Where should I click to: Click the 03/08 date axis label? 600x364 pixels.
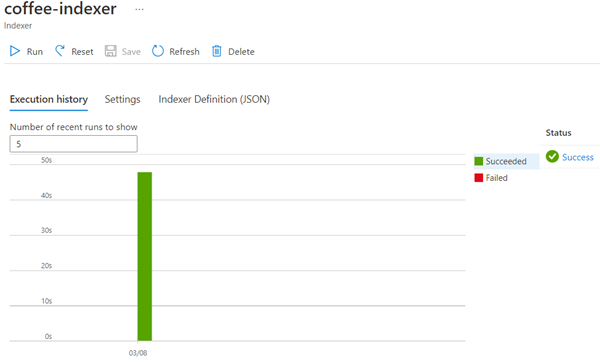138,353
